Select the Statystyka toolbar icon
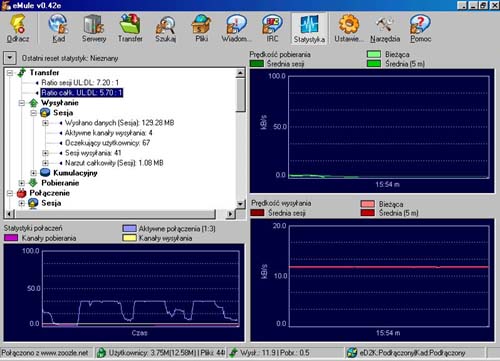The image size is (500, 361). 309,24
